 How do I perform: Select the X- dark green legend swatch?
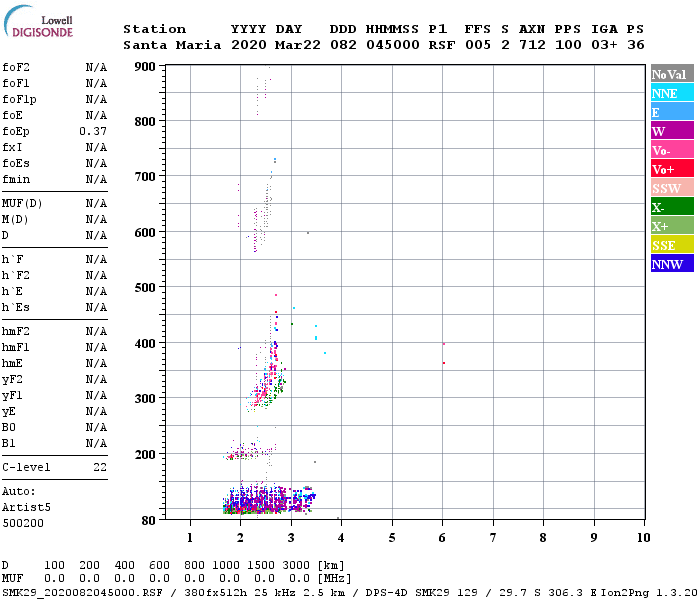[x=672, y=207]
